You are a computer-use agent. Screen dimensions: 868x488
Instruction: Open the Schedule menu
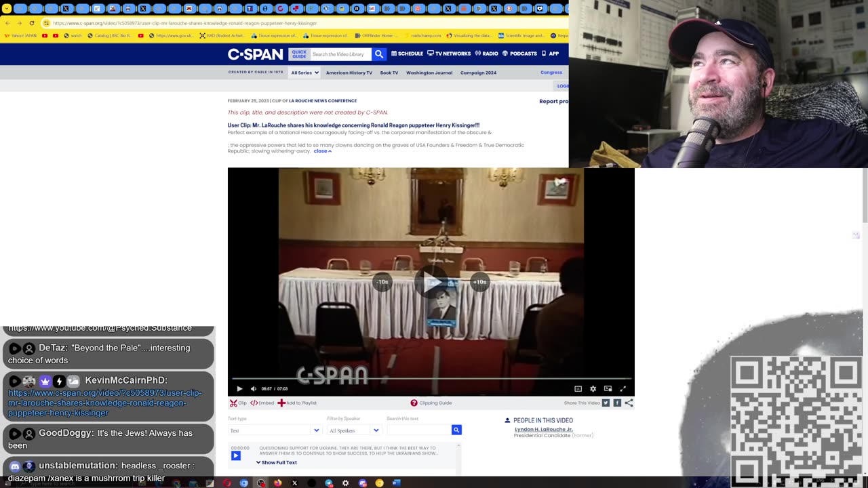(407, 54)
